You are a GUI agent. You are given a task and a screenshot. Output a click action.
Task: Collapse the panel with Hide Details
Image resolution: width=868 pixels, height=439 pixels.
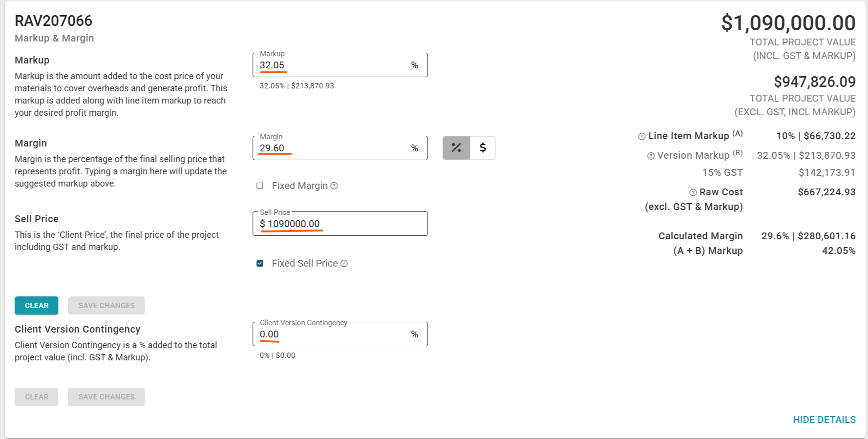(824, 419)
